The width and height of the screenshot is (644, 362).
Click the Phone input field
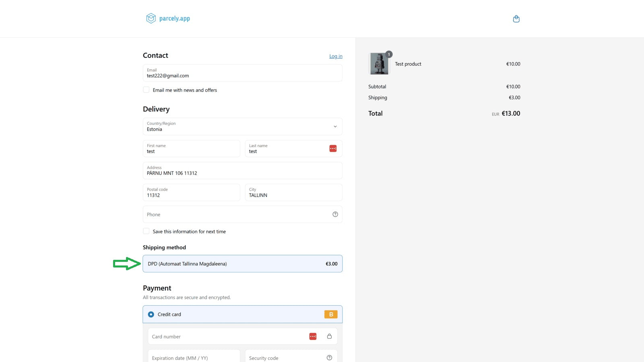(x=243, y=214)
